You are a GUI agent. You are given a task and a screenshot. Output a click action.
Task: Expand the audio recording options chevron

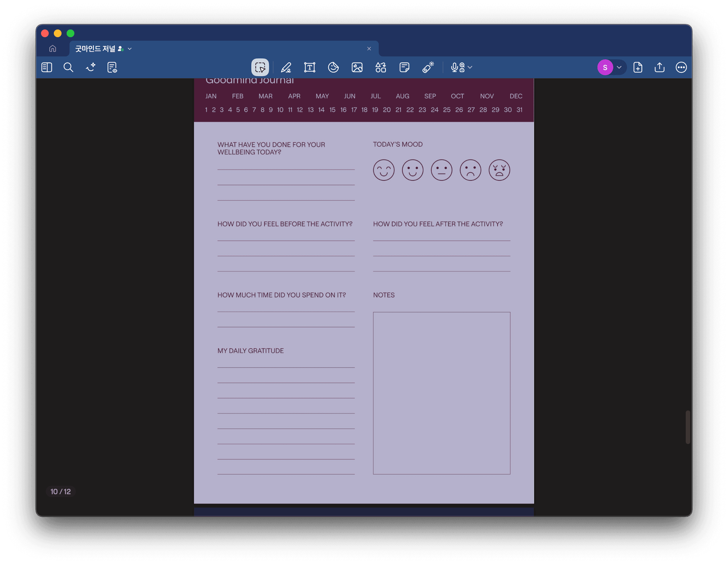point(470,67)
